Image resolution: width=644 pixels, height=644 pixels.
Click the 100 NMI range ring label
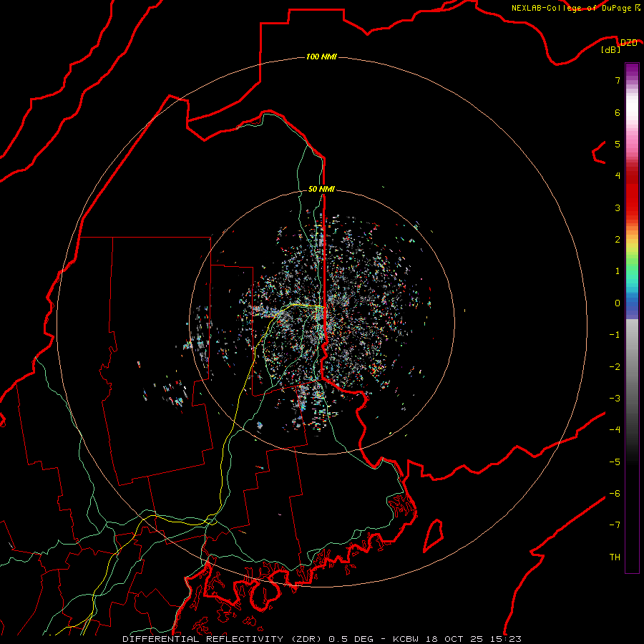pos(321,57)
